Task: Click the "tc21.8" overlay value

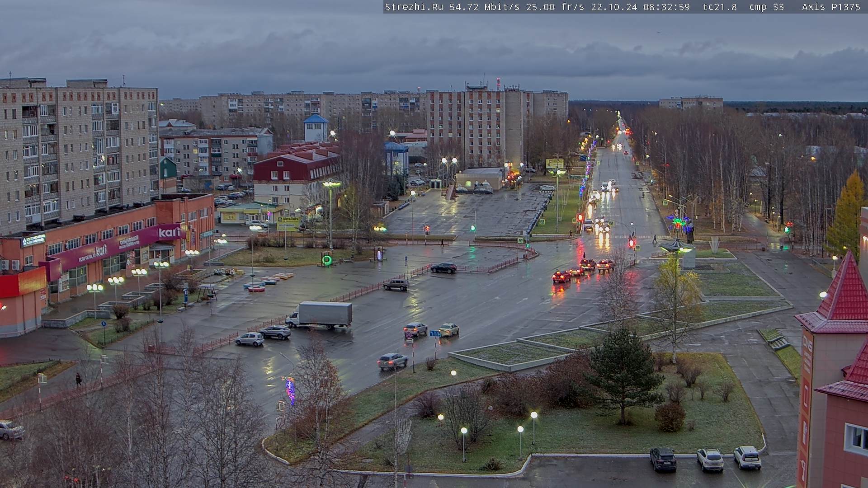Action: pyautogui.click(x=720, y=7)
